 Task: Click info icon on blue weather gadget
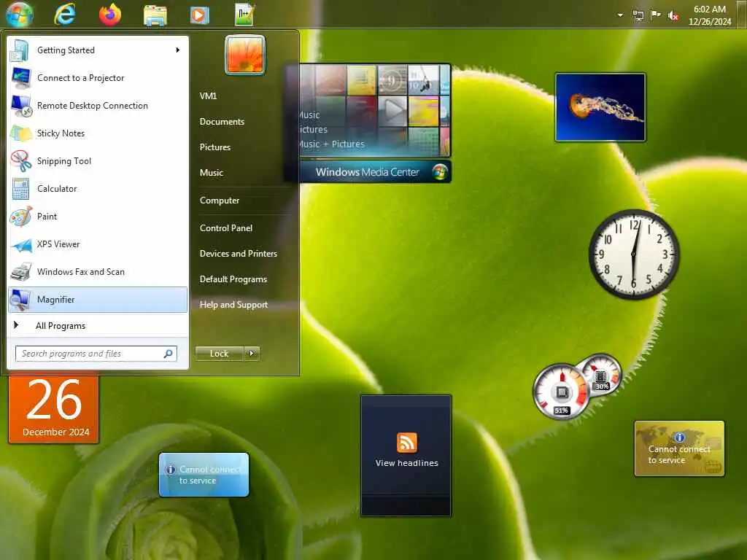(171, 470)
